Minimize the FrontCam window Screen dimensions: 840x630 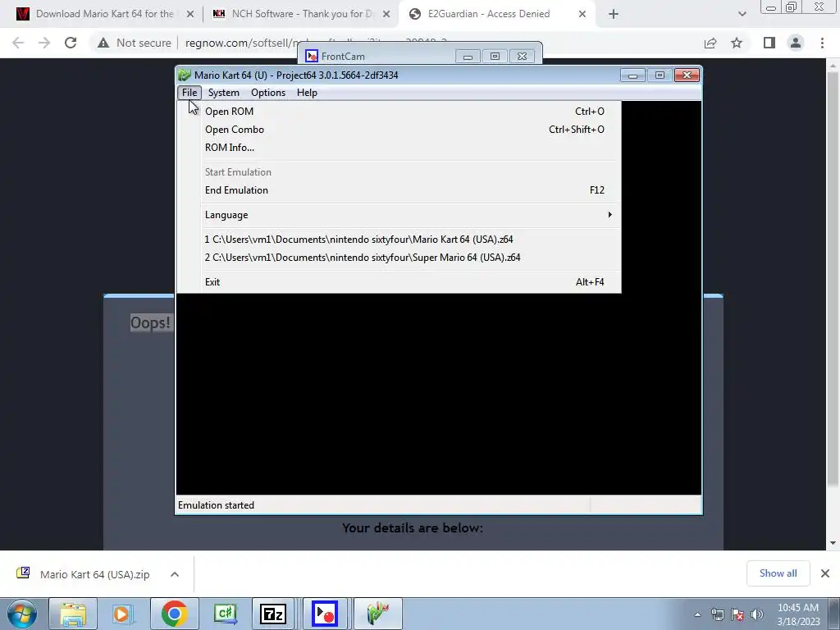(x=468, y=57)
